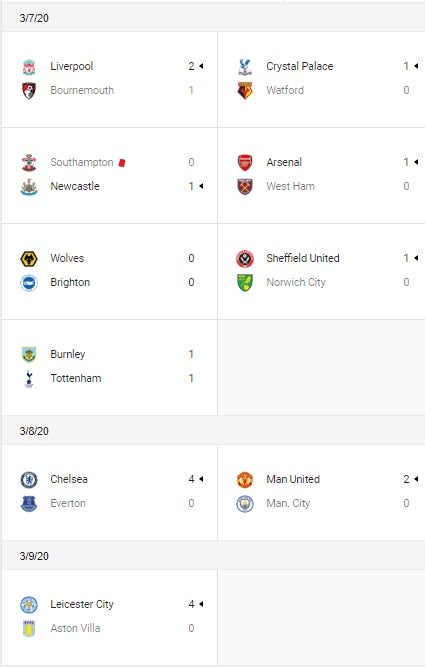Open the West Ham team name
Viewport: 425px width, 667px height.
291,186
